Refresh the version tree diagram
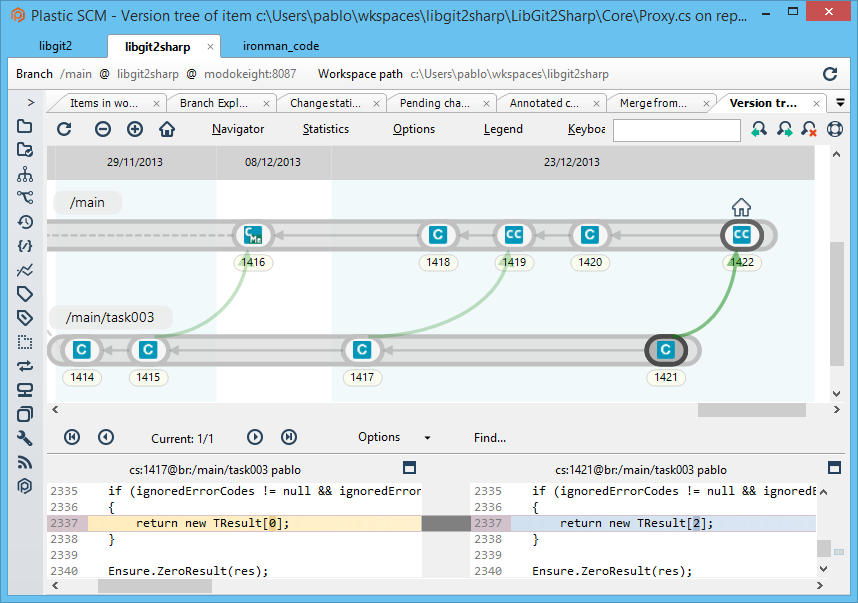 point(64,129)
